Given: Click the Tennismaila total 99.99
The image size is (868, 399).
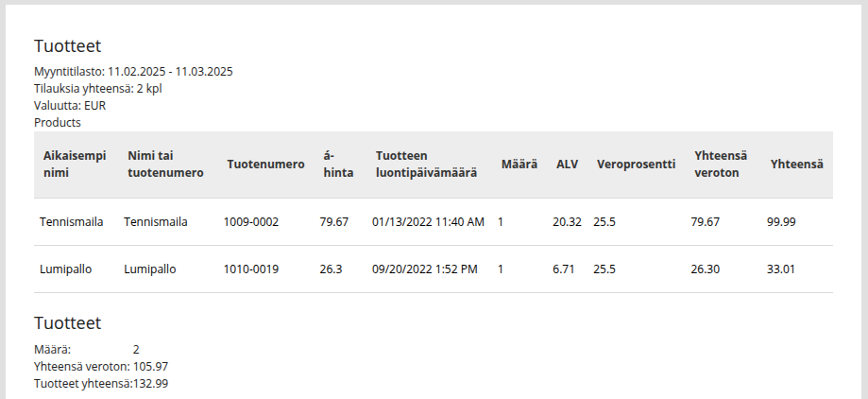Looking at the screenshot, I should coord(781,221).
